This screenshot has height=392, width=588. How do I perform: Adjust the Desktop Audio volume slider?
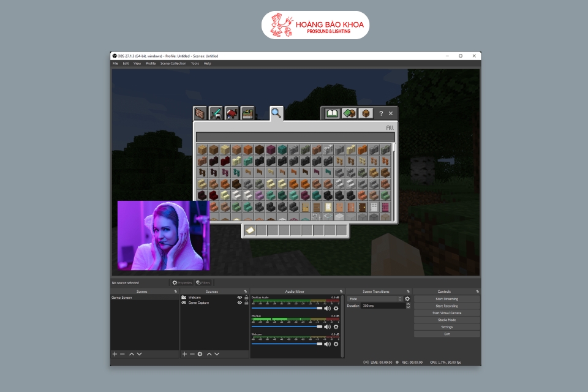click(x=287, y=308)
